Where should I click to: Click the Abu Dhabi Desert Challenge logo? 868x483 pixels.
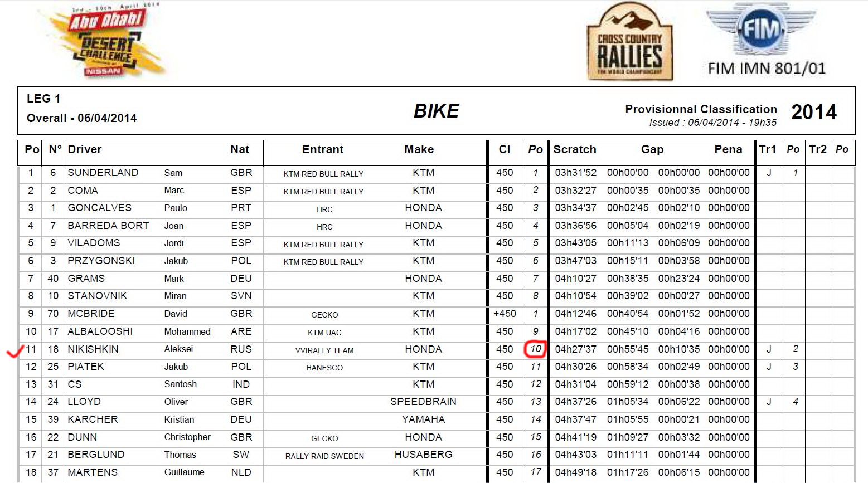106,42
